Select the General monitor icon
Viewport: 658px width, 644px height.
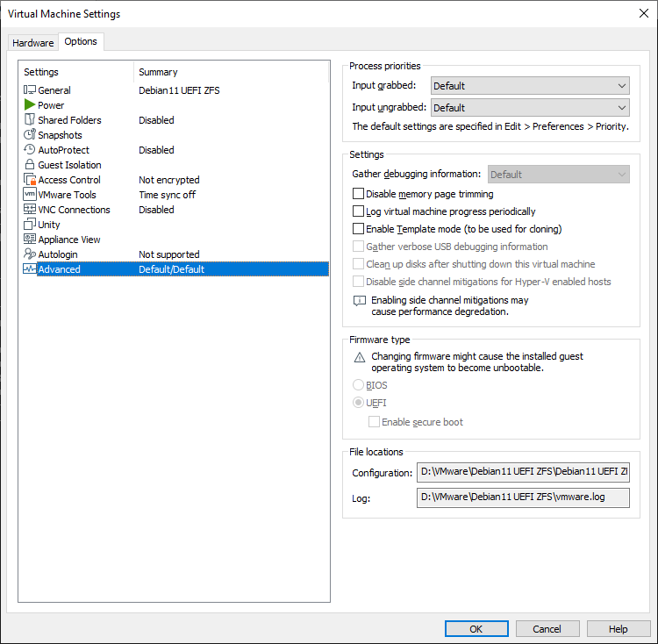click(x=29, y=89)
